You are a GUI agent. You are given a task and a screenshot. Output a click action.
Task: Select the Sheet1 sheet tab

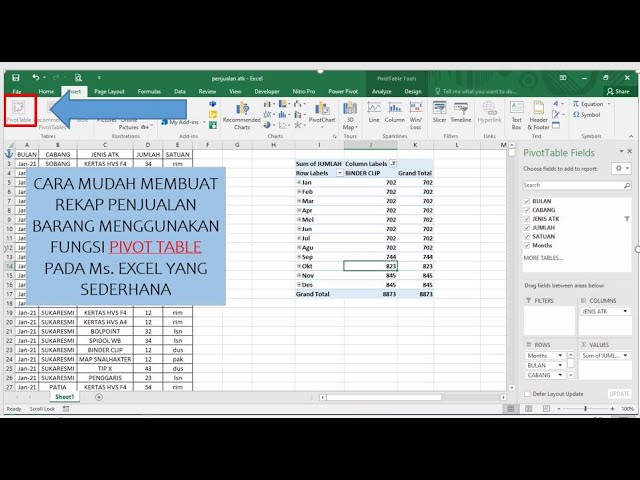click(x=64, y=397)
